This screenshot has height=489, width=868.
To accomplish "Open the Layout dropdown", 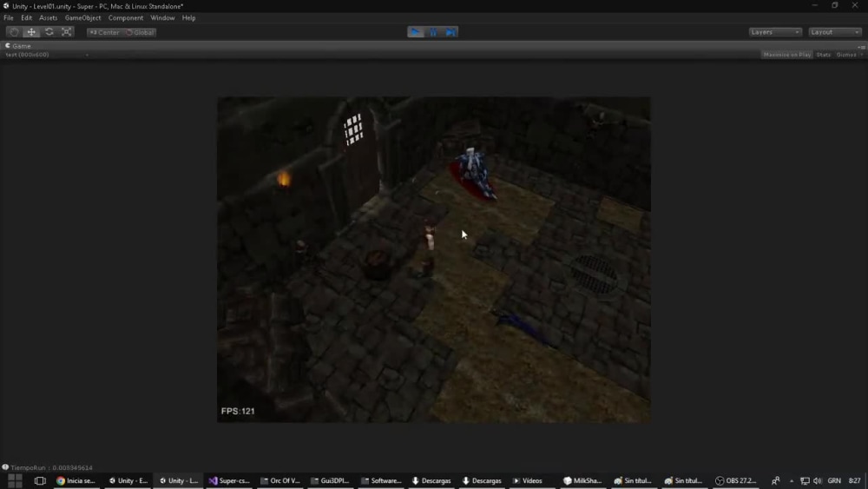I will click(x=835, y=32).
